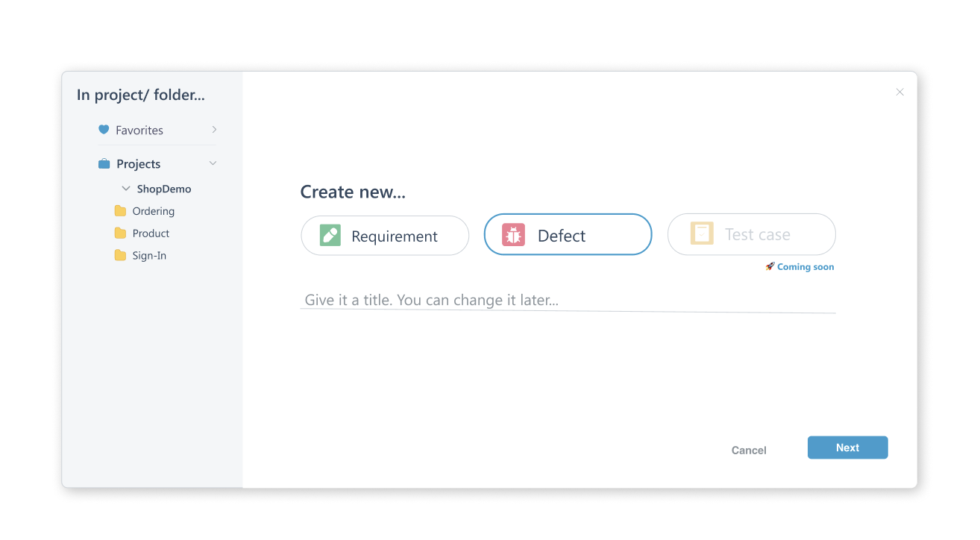The image size is (980, 540).
Task: Open the Ordering folder label
Action: pos(154,211)
